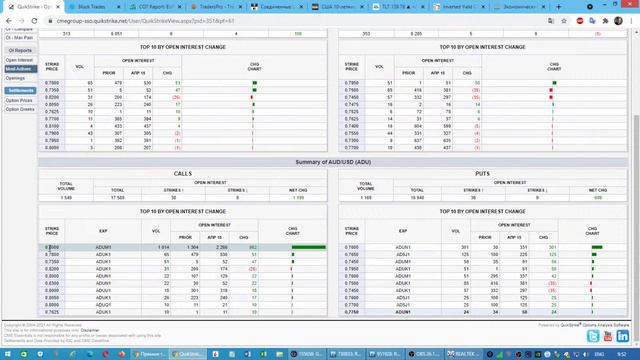Open a new browser tab with plus

click(559, 7)
